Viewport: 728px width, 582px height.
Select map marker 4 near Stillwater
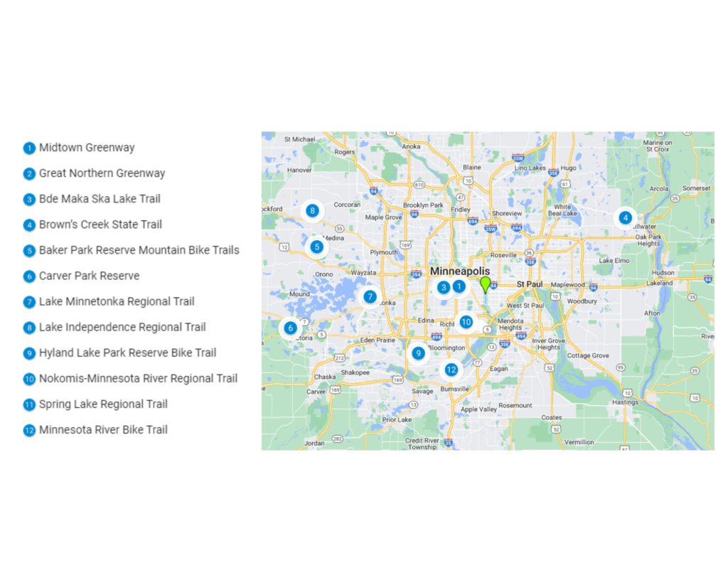(x=626, y=217)
